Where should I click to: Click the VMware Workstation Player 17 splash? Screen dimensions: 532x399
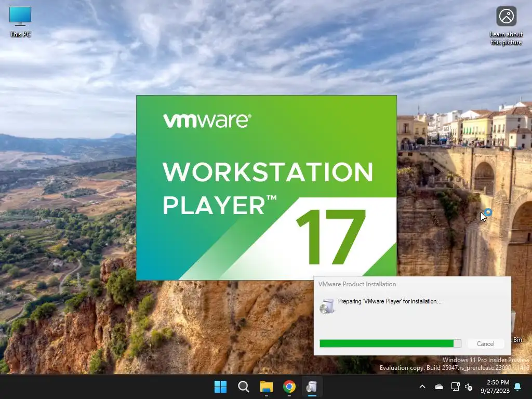tap(267, 188)
